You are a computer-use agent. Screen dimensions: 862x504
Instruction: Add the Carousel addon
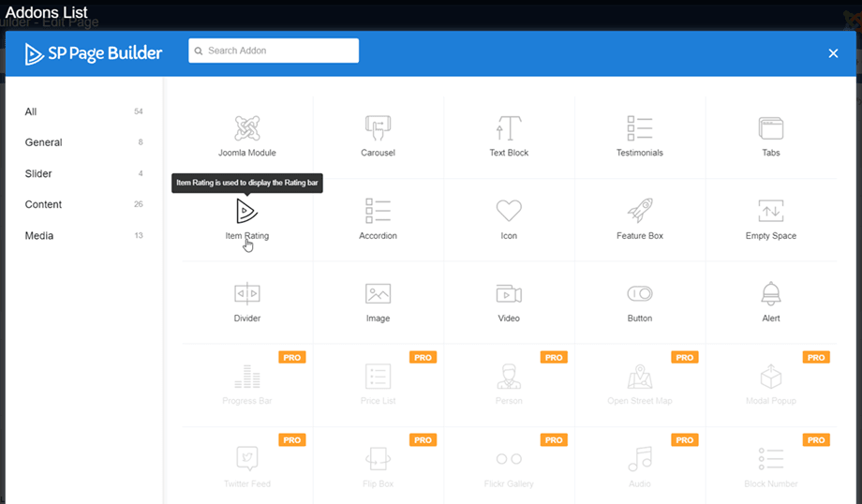pyautogui.click(x=378, y=128)
